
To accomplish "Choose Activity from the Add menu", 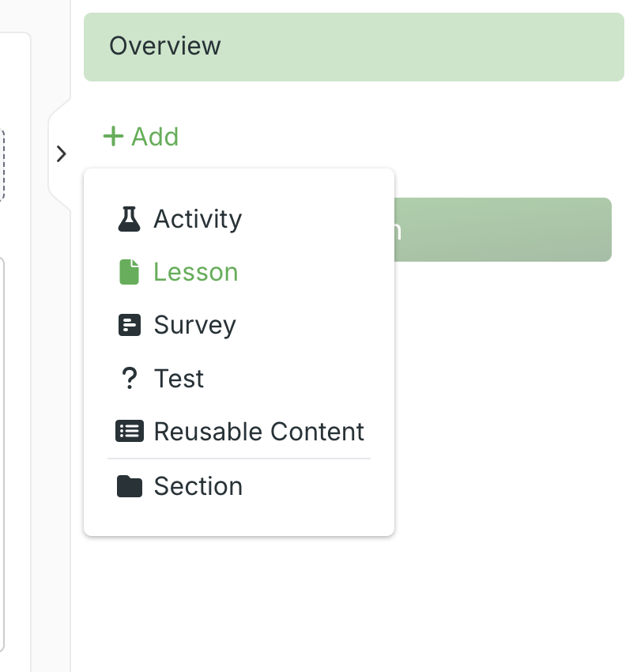I will [198, 219].
